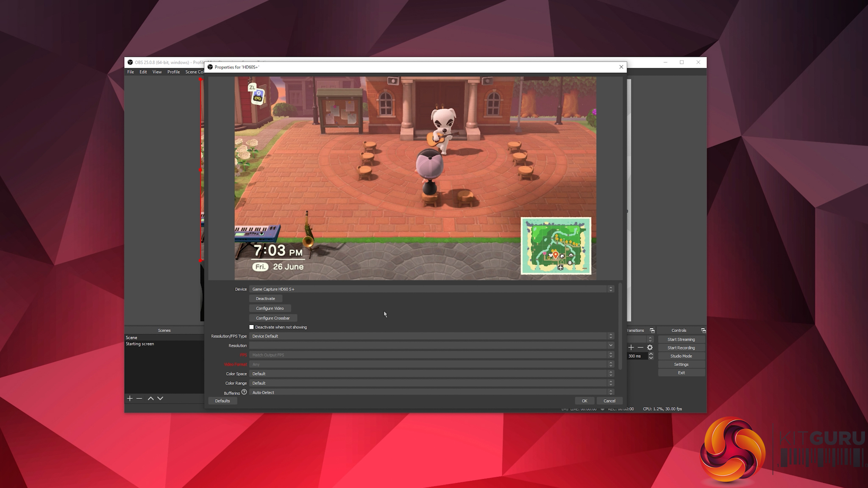Add a new scene with plus icon
The width and height of the screenshot is (868, 488).
130,398
